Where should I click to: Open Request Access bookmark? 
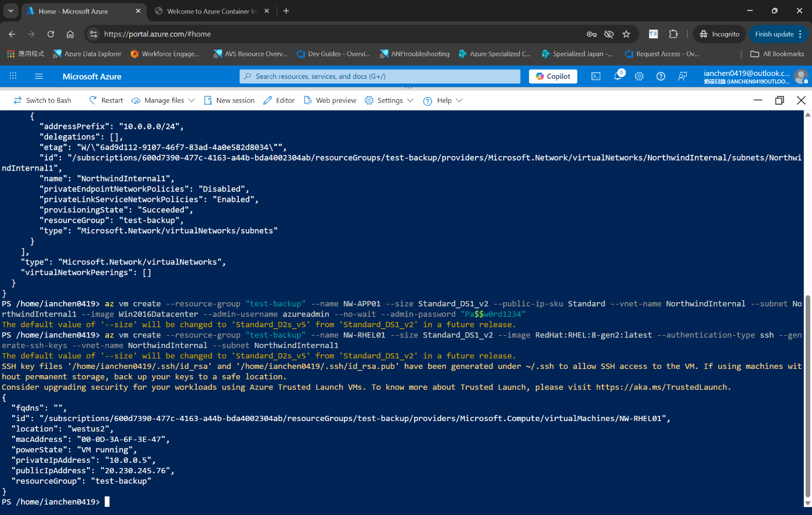click(662, 54)
